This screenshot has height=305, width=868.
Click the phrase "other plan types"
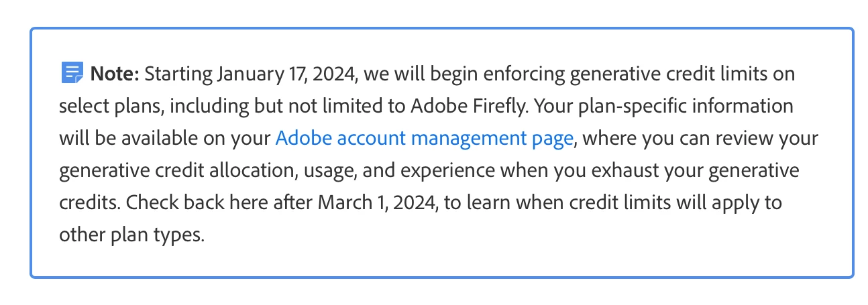131,235
